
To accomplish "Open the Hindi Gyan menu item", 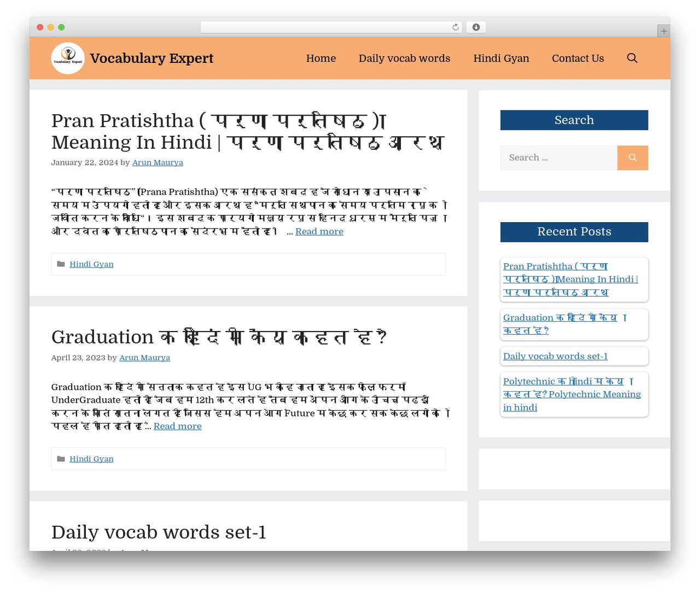I will pos(501,58).
